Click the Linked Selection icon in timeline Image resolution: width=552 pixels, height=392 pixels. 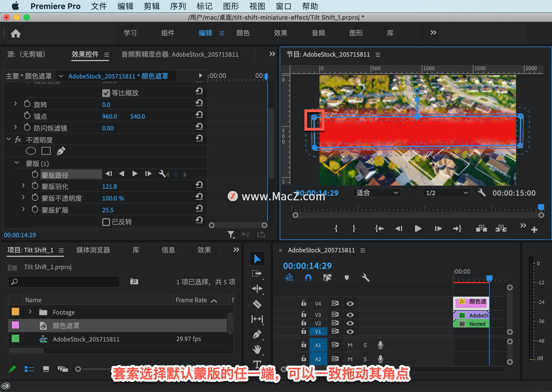click(327, 278)
